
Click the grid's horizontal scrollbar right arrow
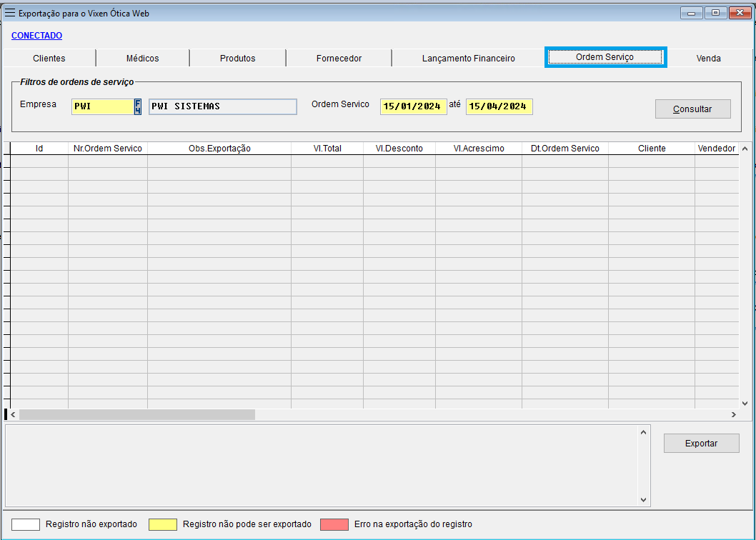tap(733, 414)
